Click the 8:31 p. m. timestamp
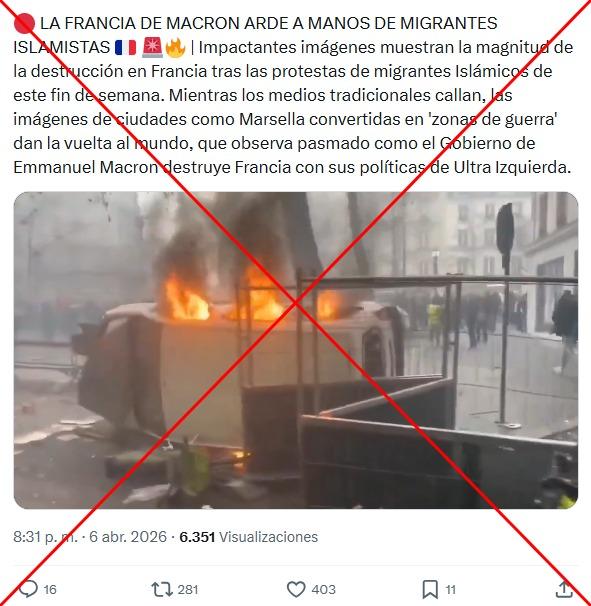The image size is (591, 606). 45,537
